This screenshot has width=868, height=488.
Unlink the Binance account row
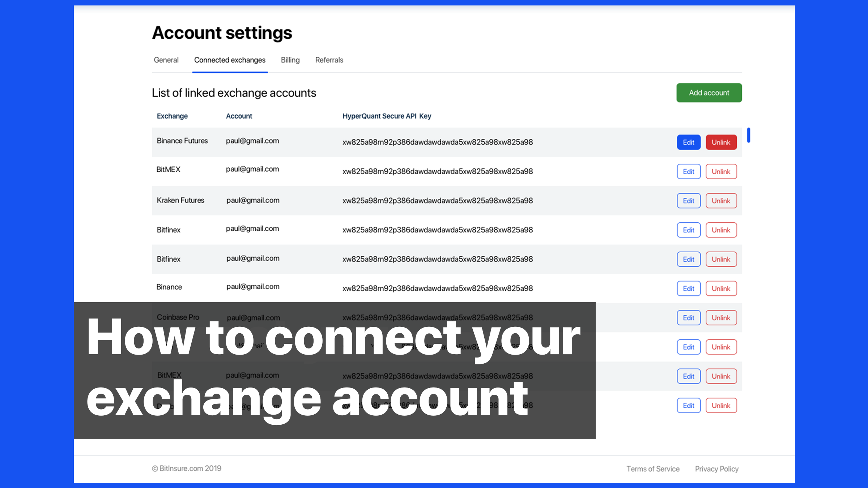721,289
